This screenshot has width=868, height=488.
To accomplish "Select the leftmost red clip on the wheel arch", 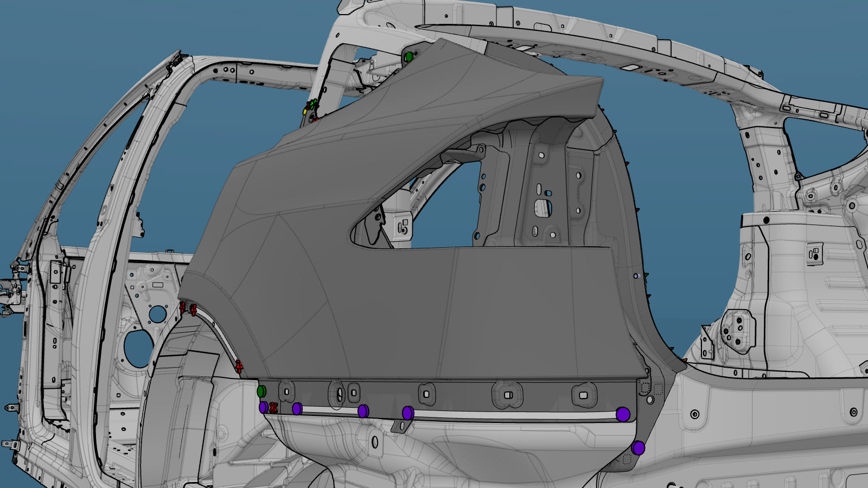I will [x=183, y=308].
